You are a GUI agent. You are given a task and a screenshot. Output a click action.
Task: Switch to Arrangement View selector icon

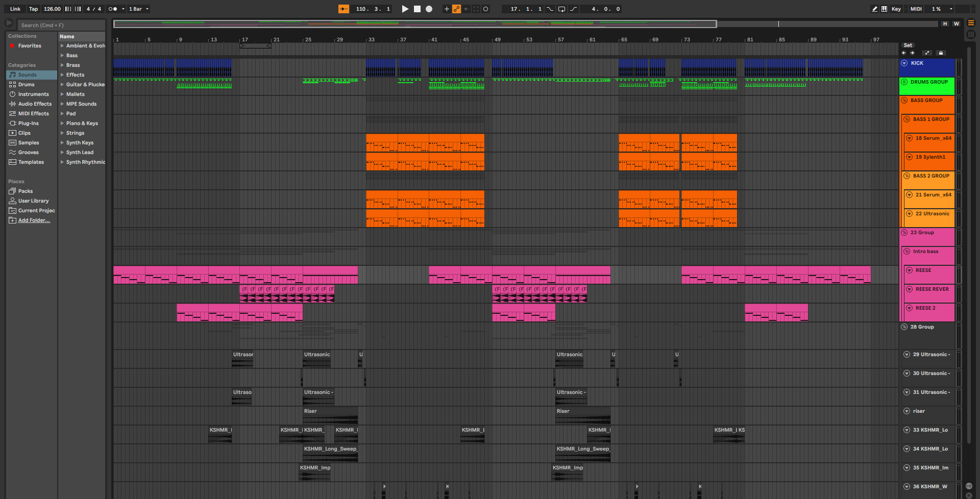pos(971,23)
